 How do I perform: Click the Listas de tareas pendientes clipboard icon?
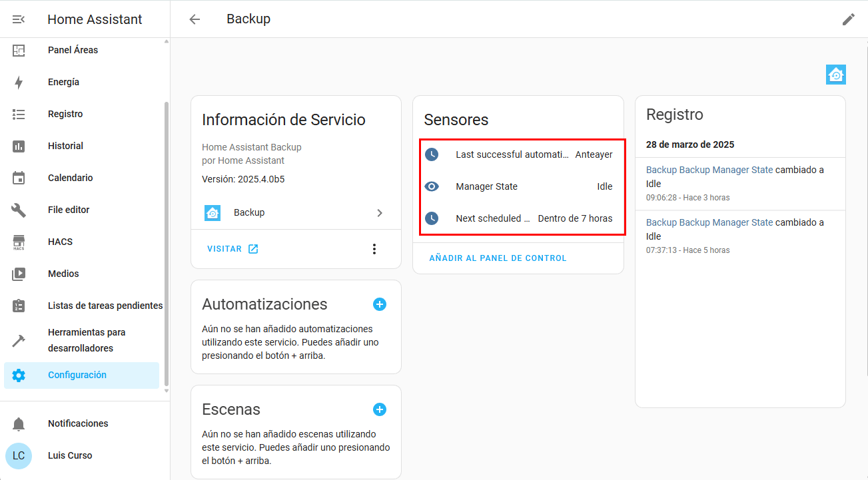click(x=19, y=306)
